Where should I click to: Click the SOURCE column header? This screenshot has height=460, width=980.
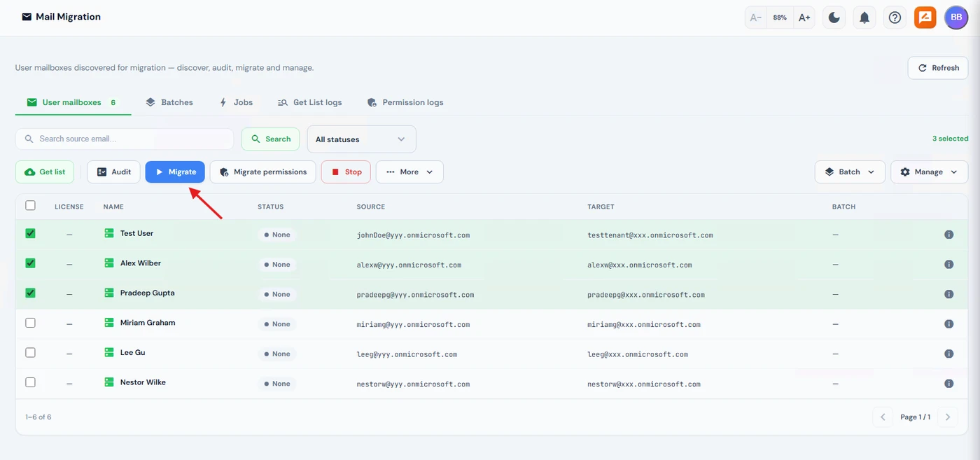click(x=371, y=207)
